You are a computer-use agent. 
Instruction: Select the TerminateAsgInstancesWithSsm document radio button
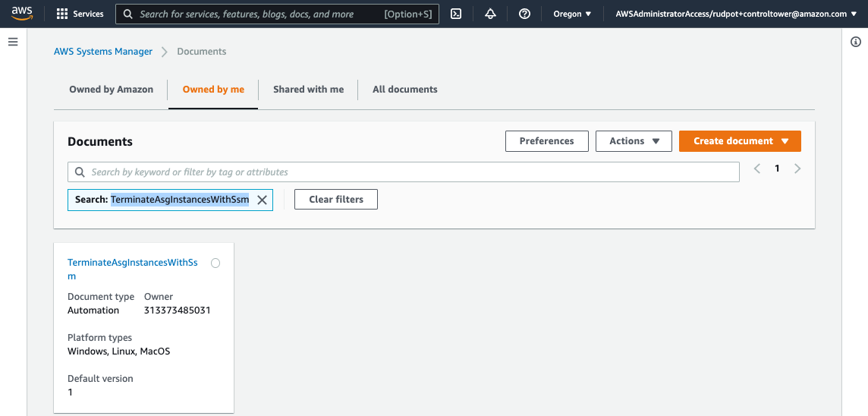click(215, 263)
